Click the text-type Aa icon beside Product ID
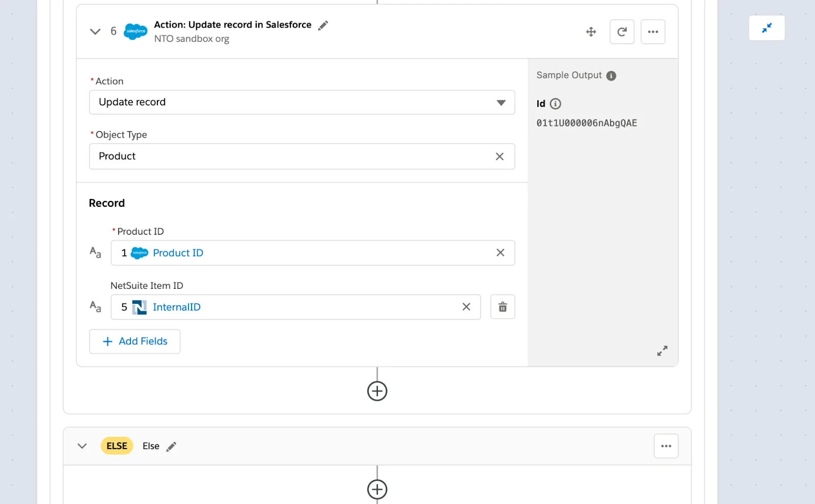 click(95, 251)
